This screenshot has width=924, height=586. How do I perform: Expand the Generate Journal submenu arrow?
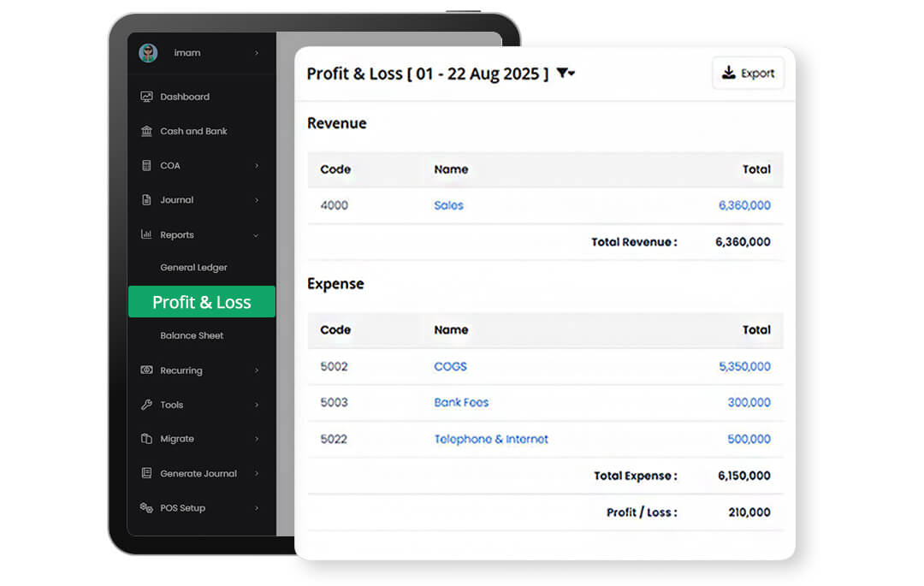point(256,473)
